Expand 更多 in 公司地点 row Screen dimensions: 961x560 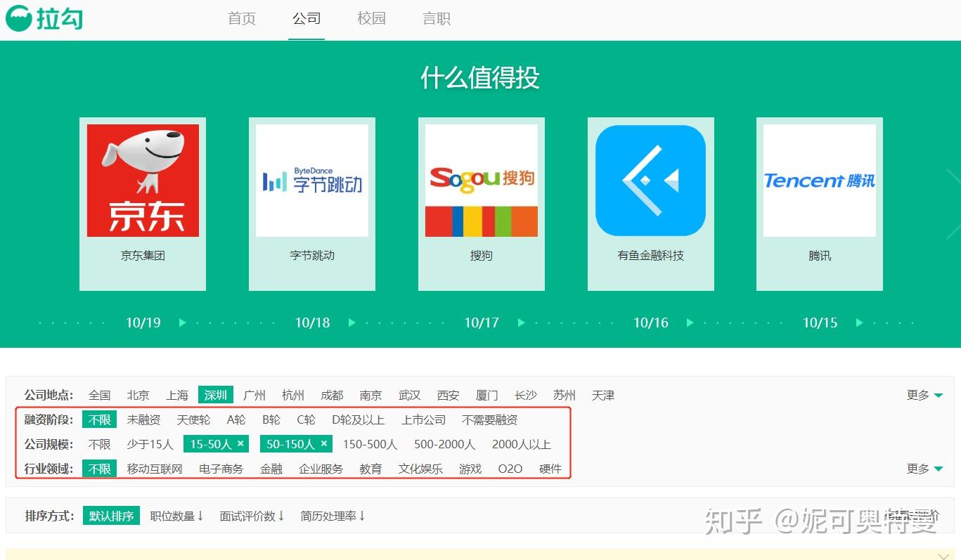924,395
